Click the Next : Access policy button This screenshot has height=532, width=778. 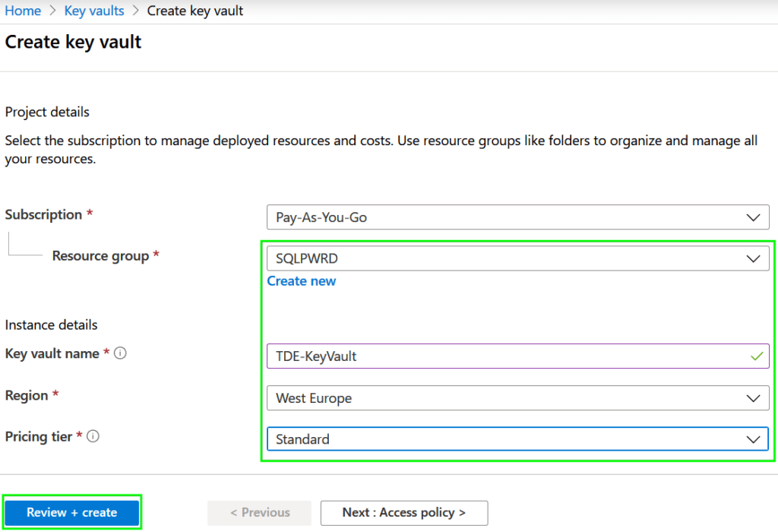404,512
